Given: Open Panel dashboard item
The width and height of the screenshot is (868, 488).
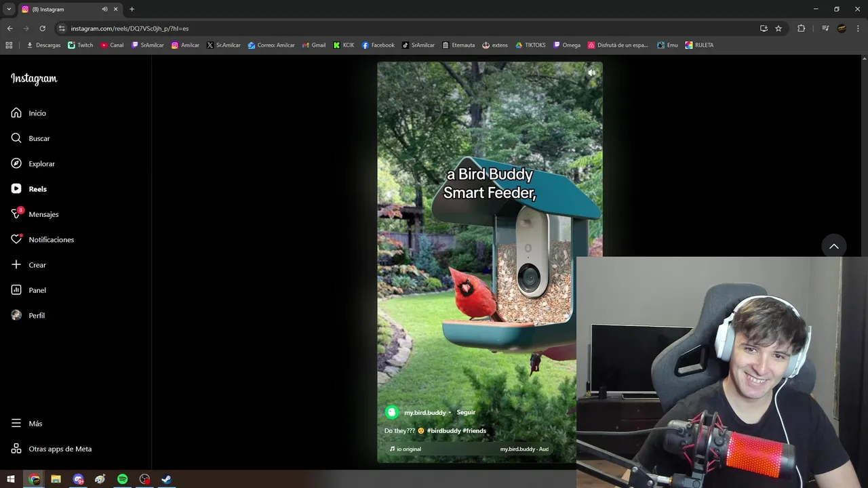Looking at the screenshot, I should (x=28, y=290).
